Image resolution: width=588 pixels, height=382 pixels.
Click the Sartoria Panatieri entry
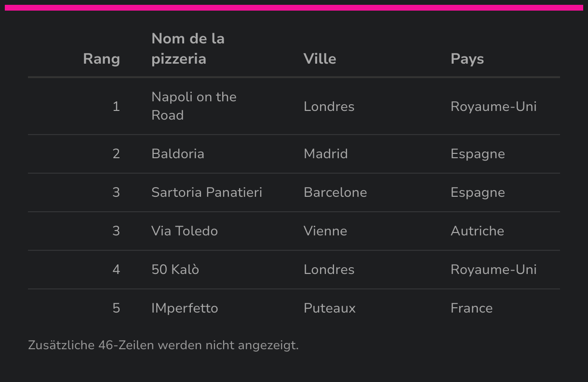[x=207, y=192]
